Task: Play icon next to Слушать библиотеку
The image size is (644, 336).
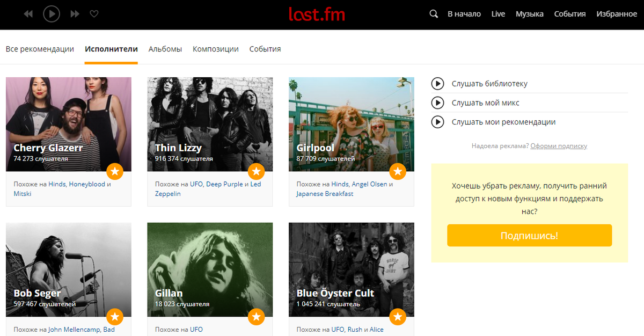Action: coord(438,84)
